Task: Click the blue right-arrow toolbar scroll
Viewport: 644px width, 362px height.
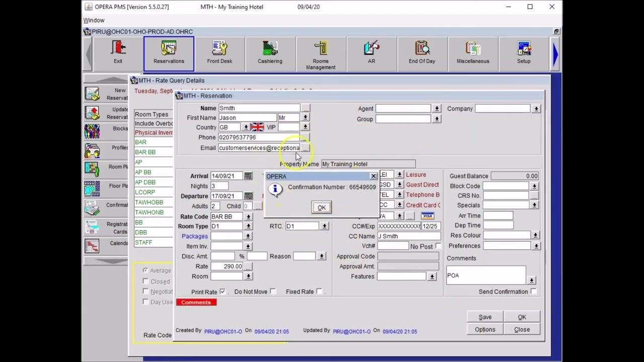Action: [x=555, y=54]
